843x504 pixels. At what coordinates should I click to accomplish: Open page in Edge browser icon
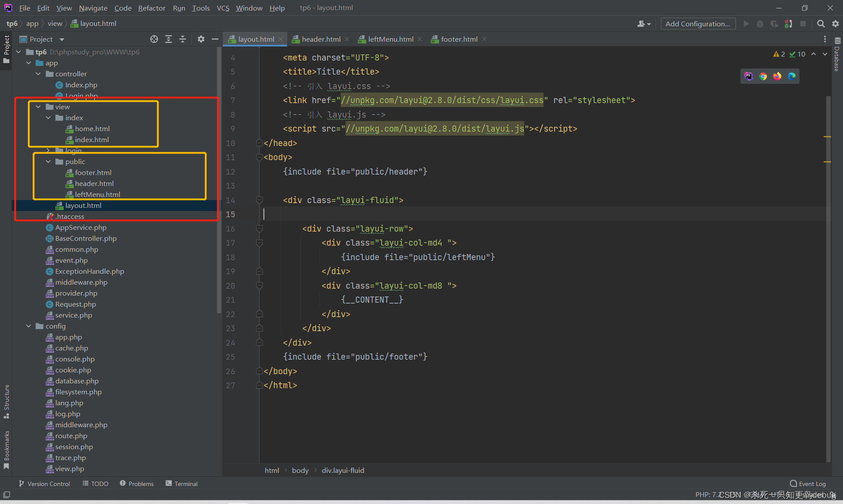pyautogui.click(x=792, y=76)
